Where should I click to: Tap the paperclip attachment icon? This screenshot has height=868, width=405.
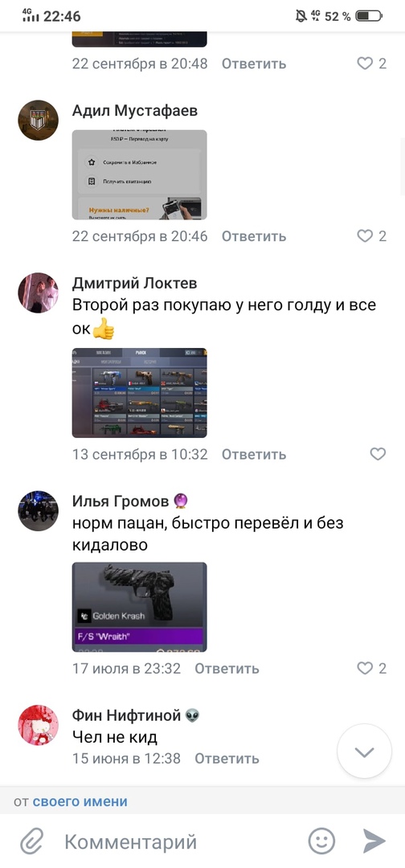(x=31, y=842)
